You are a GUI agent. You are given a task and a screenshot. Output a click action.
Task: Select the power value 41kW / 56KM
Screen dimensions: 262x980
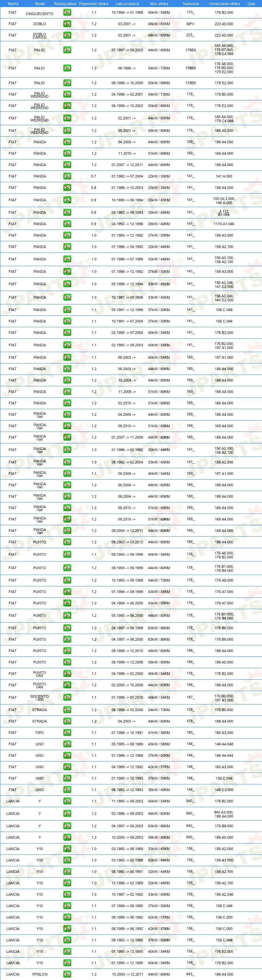tap(159, 732)
